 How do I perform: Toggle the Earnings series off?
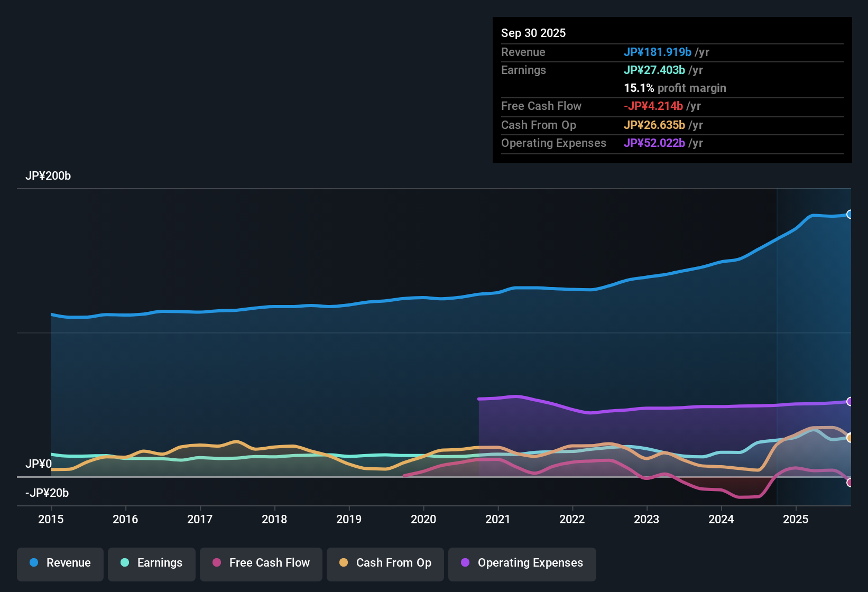tap(151, 563)
